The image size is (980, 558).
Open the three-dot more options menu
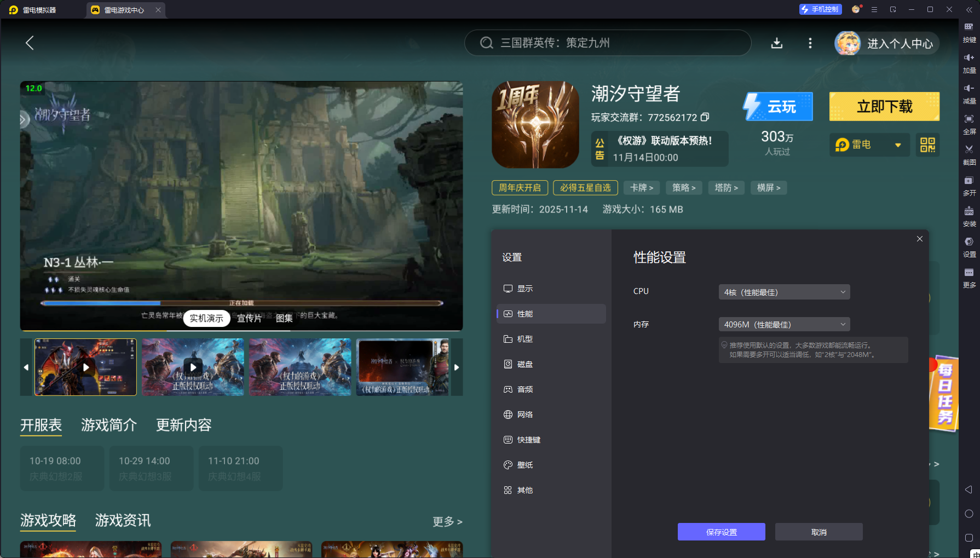810,43
